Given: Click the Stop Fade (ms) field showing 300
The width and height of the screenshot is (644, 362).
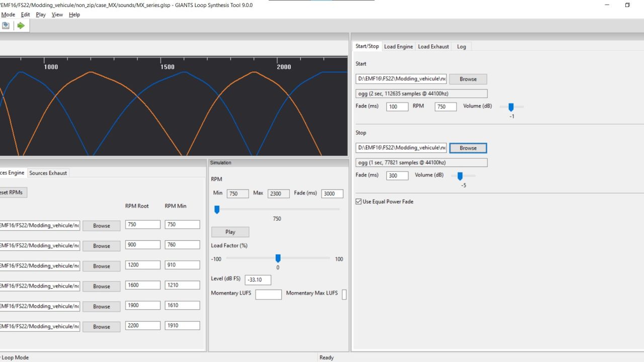Looking at the screenshot, I should (397, 175).
